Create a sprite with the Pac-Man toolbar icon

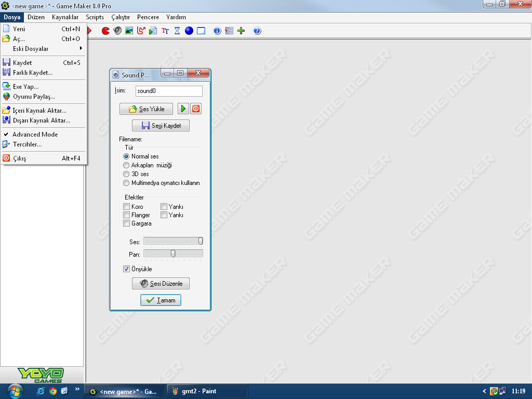(x=105, y=31)
